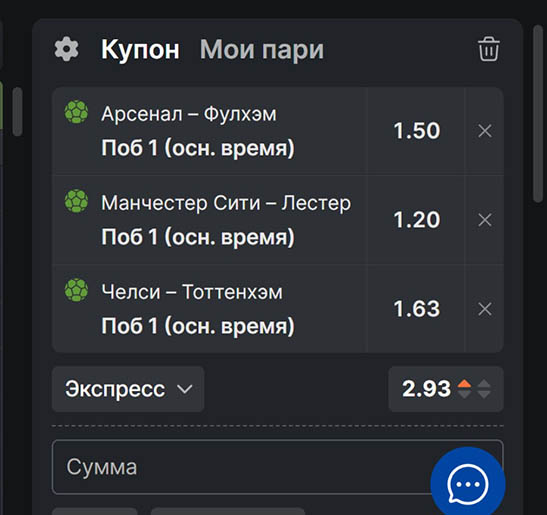Click the 1.50 odds for Арсенал
The height and width of the screenshot is (515, 547).
click(417, 131)
